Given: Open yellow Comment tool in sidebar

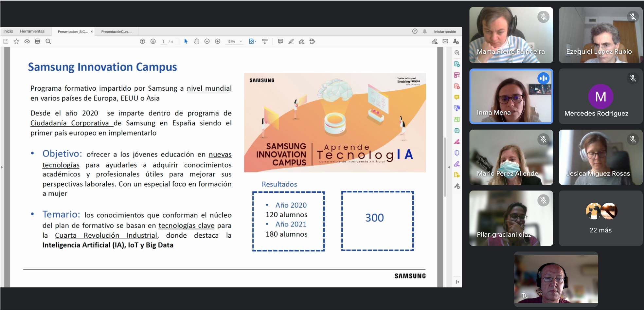Looking at the screenshot, I should [x=457, y=97].
